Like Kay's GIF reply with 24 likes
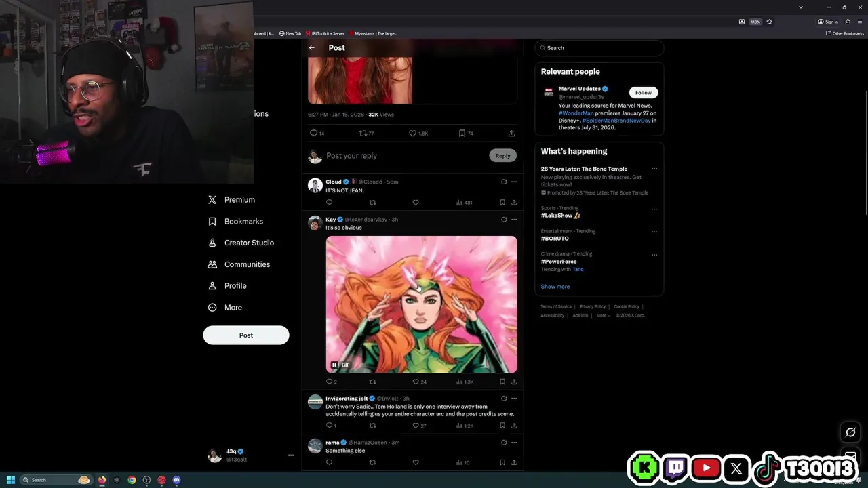This screenshot has height=488, width=868. [420, 382]
